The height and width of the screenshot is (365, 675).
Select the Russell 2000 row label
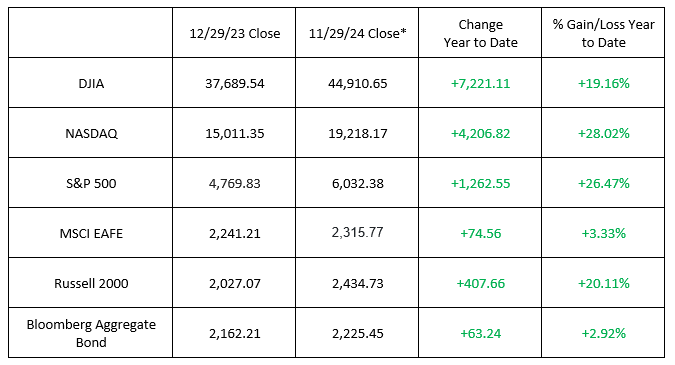pos(91,283)
